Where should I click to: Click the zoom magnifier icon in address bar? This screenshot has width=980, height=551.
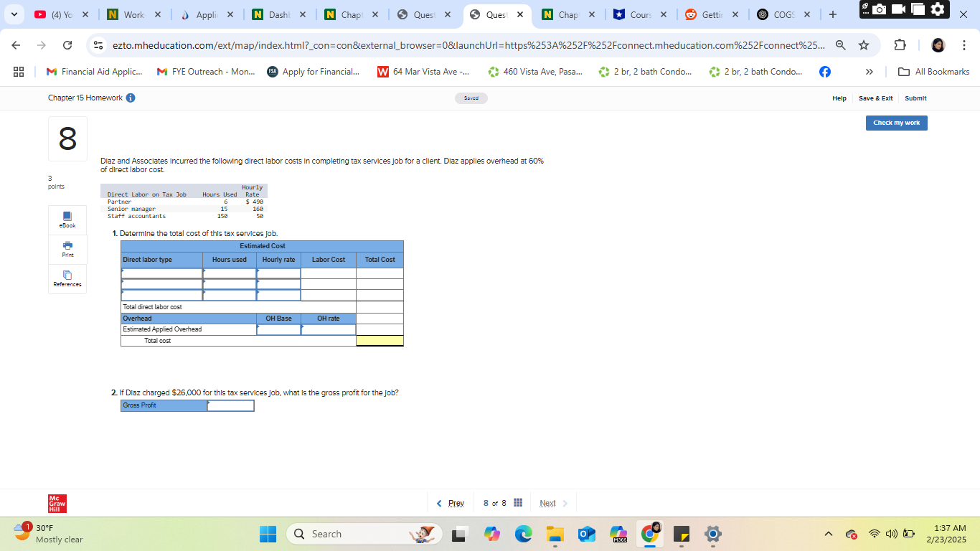click(x=840, y=45)
